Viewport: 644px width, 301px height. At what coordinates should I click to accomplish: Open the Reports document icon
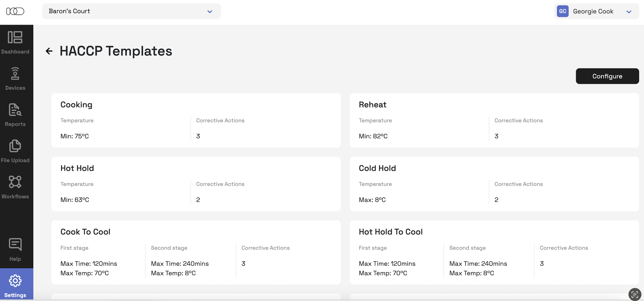15,110
